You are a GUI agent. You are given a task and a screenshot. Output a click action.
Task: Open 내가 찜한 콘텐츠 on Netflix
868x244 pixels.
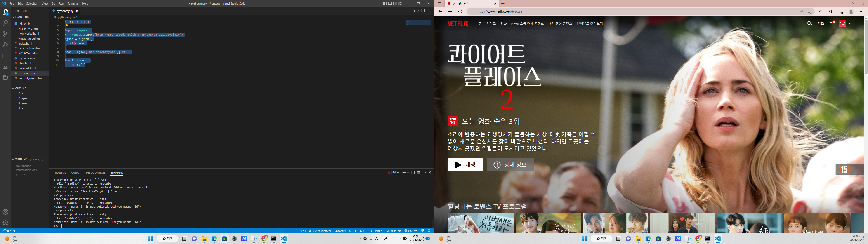[560, 23]
